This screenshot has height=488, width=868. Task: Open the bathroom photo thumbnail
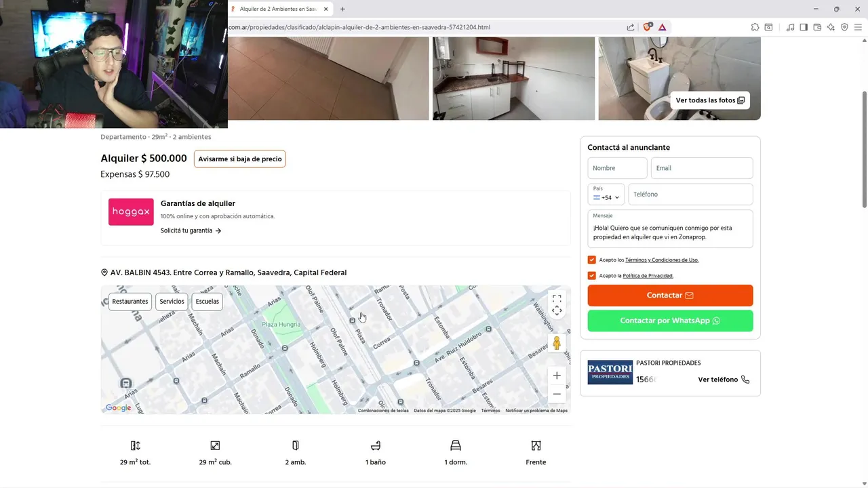679,79
